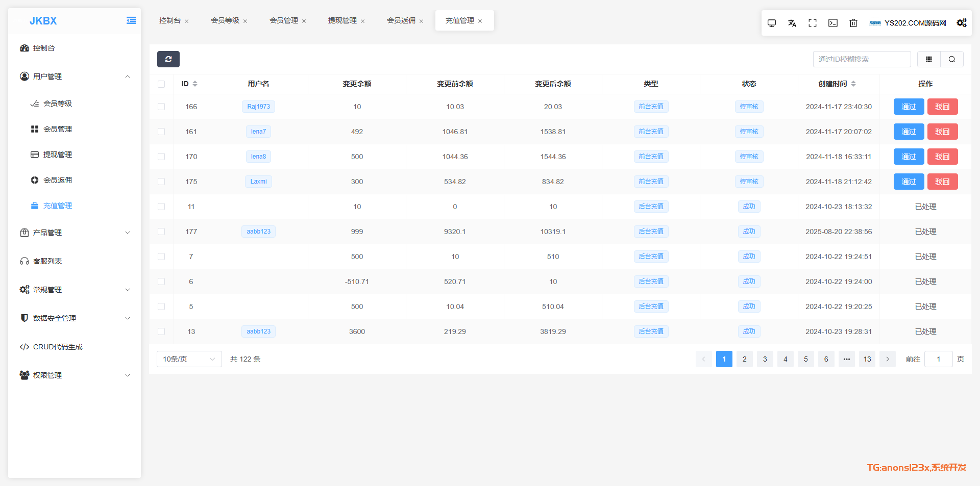Reject the recharge for user Laxmi

point(942,182)
